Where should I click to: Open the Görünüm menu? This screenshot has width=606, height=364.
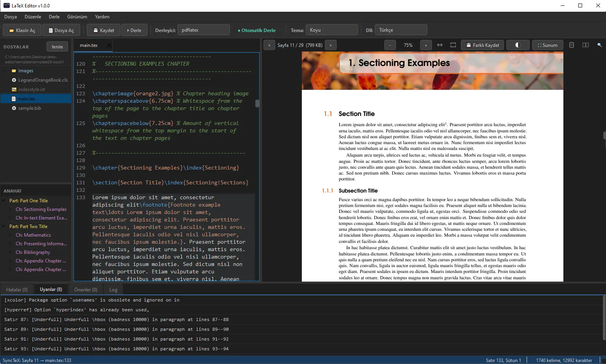point(77,17)
